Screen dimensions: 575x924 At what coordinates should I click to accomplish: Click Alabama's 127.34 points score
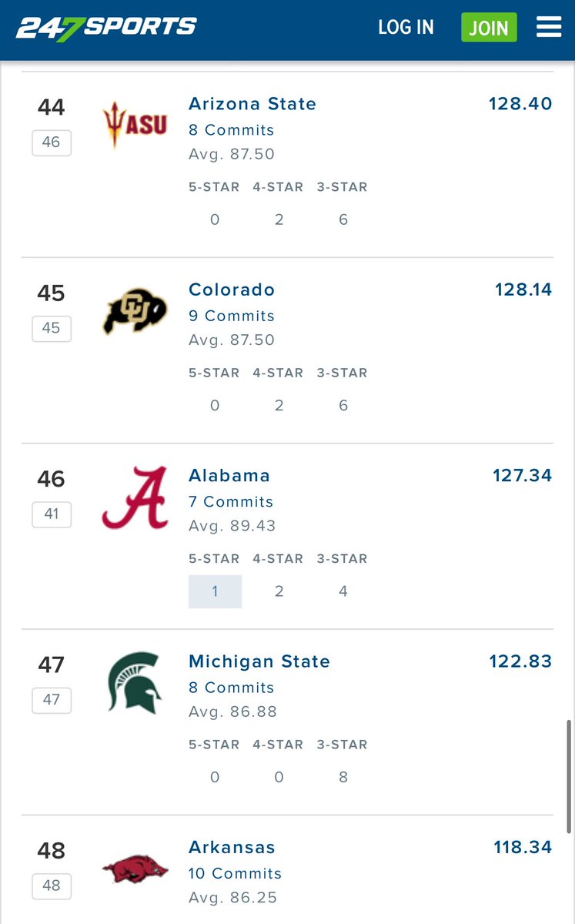pyautogui.click(x=523, y=475)
